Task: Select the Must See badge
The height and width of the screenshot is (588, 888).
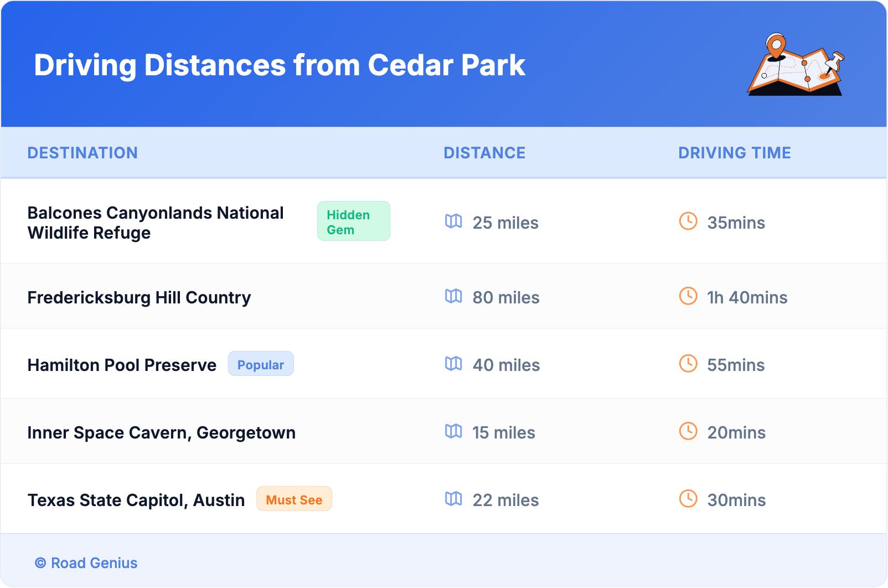Action: click(294, 499)
